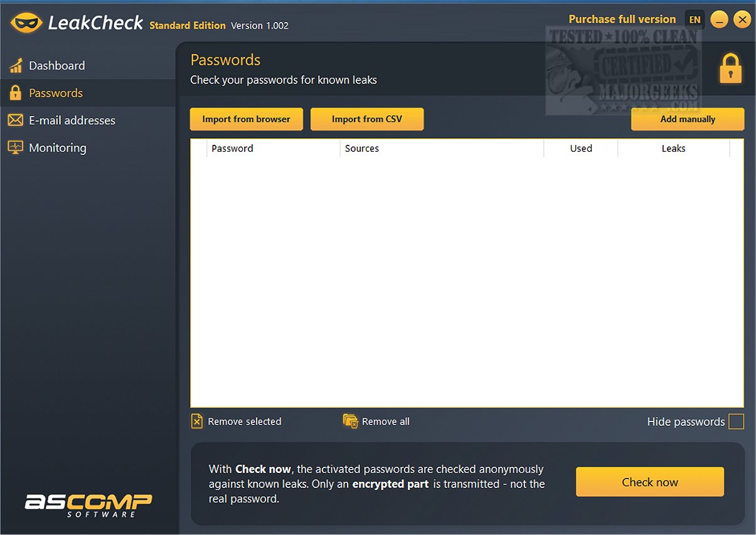Sort by the Password column header
This screenshot has width=756, height=535.
tap(274, 149)
